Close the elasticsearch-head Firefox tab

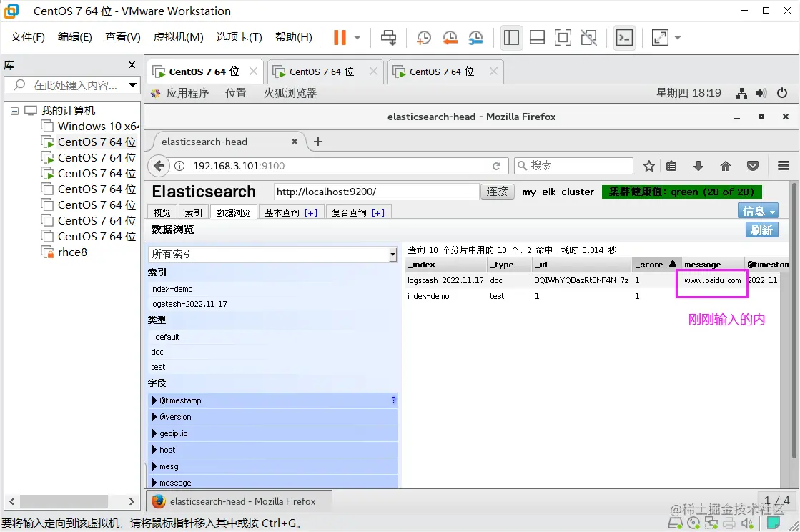click(295, 142)
